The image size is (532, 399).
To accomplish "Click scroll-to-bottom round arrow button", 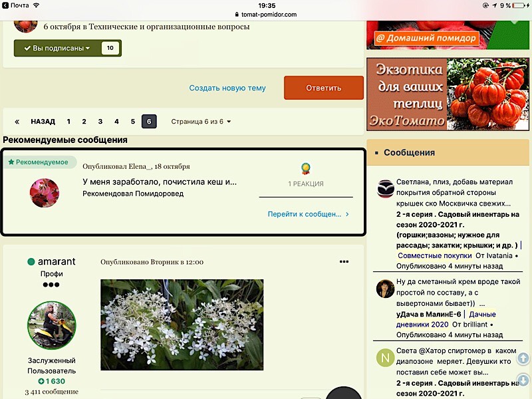I will click(x=523, y=379).
